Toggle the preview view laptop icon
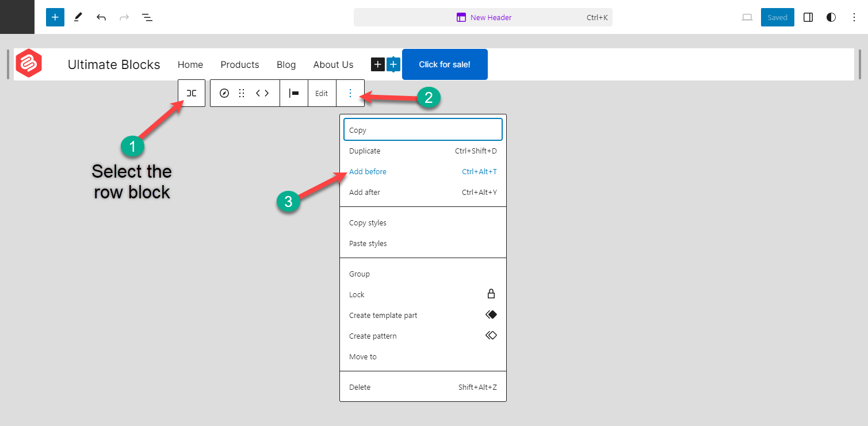This screenshot has height=426, width=868. 747,17
